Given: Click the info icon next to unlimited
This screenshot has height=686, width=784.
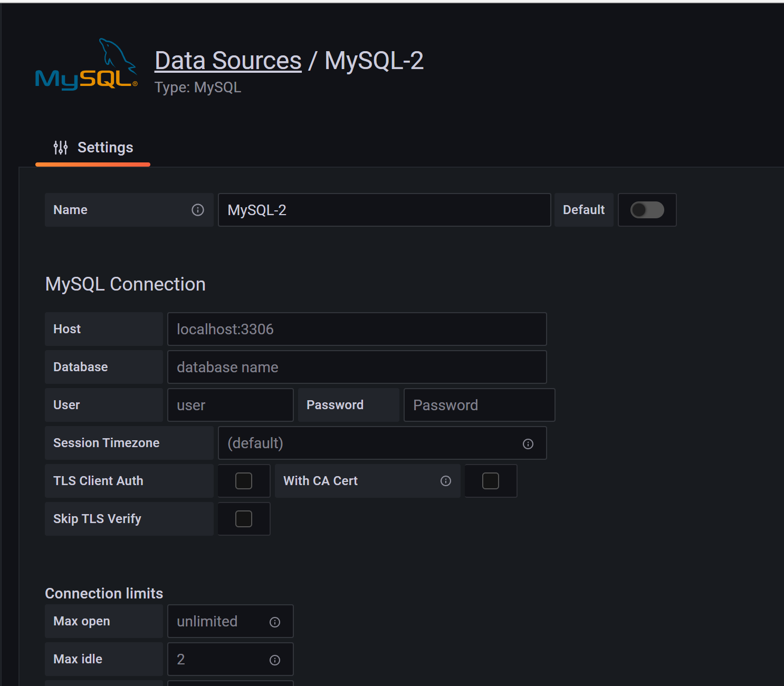Looking at the screenshot, I should point(274,622).
